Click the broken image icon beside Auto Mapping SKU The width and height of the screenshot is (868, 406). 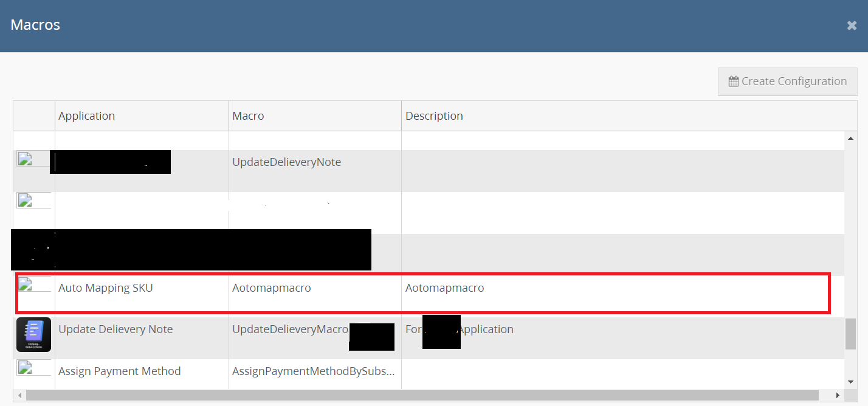[x=26, y=284]
